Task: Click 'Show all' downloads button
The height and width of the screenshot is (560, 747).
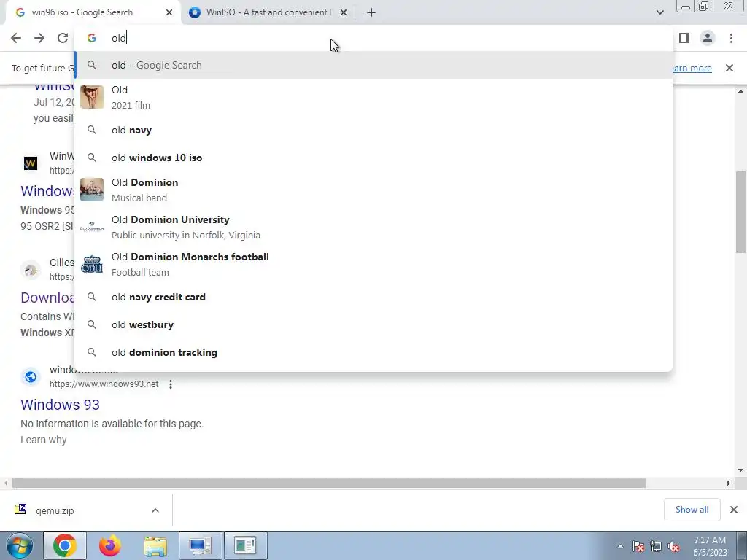Action: pyautogui.click(x=692, y=510)
